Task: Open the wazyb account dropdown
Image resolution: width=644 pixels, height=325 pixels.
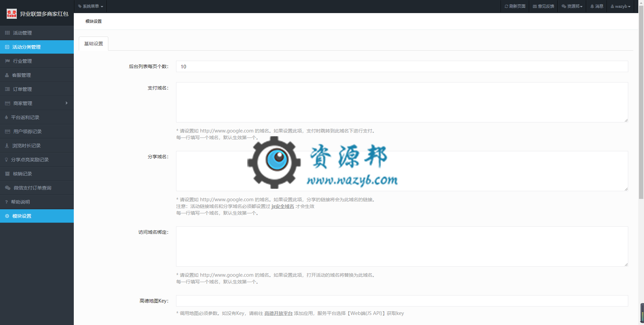Action: [x=621, y=6]
